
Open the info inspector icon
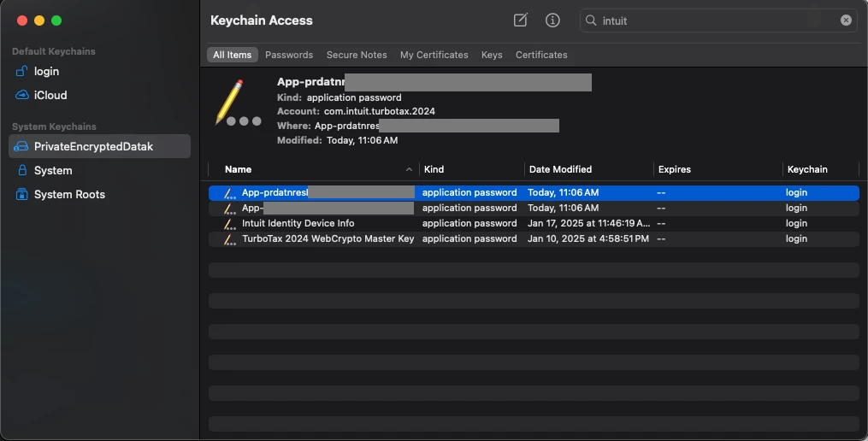pos(552,21)
